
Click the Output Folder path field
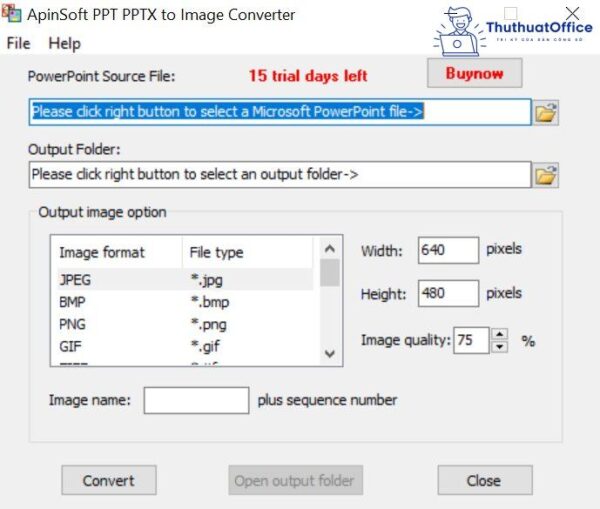(x=280, y=175)
